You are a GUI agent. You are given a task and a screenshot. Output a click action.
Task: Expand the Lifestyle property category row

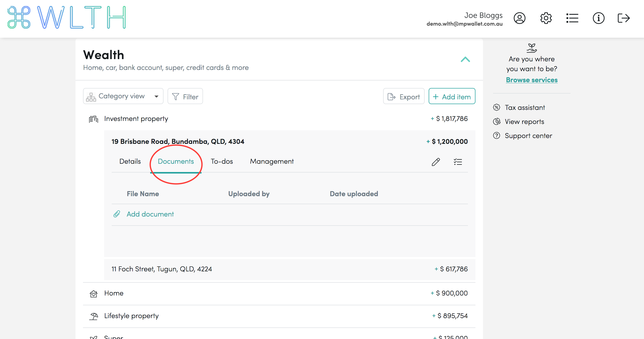[x=279, y=316]
